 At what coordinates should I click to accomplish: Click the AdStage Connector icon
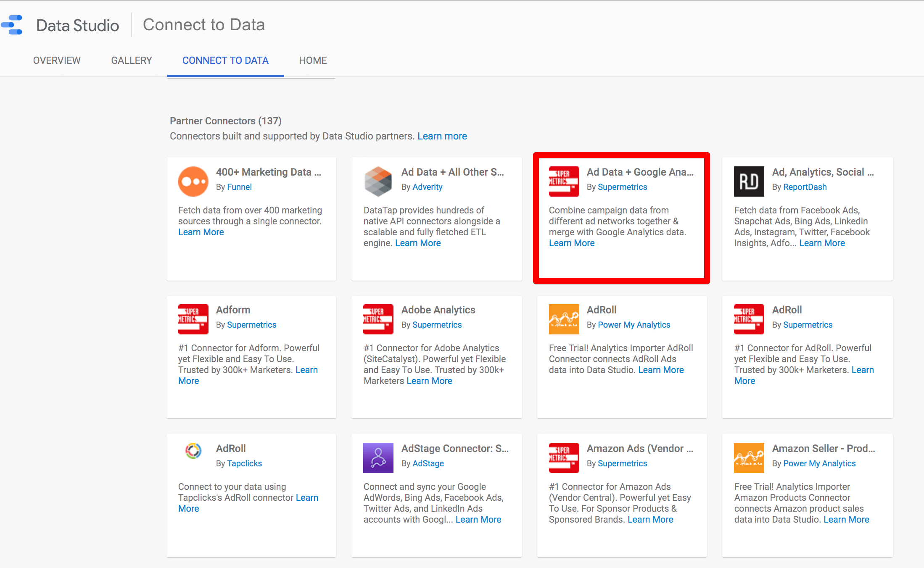pyautogui.click(x=378, y=457)
